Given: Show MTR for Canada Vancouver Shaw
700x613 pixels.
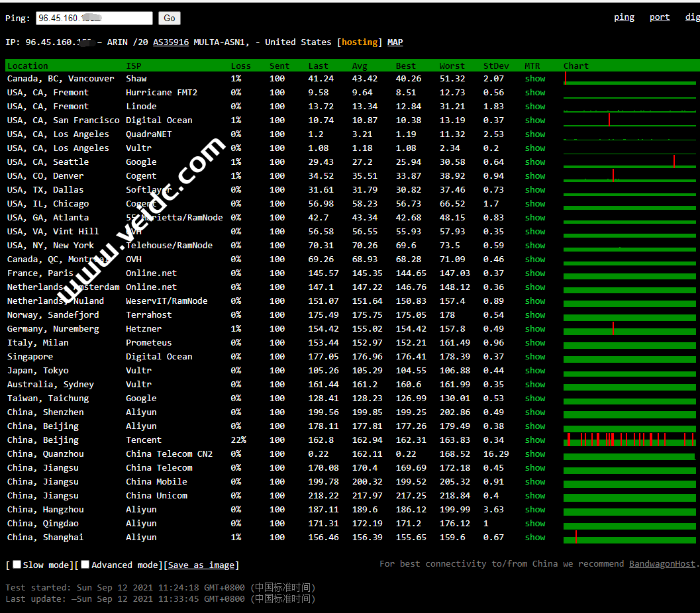Looking at the screenshot, I should pyautogui.click(x=535, y=79).
